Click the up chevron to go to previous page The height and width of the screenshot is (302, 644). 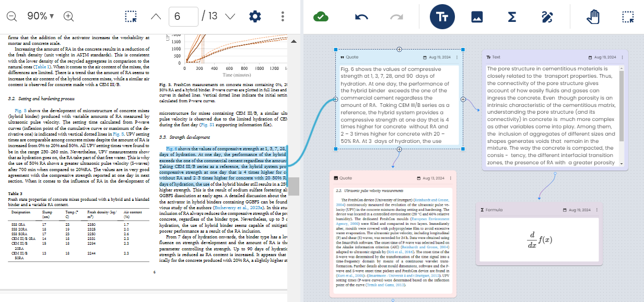point(155,16)
